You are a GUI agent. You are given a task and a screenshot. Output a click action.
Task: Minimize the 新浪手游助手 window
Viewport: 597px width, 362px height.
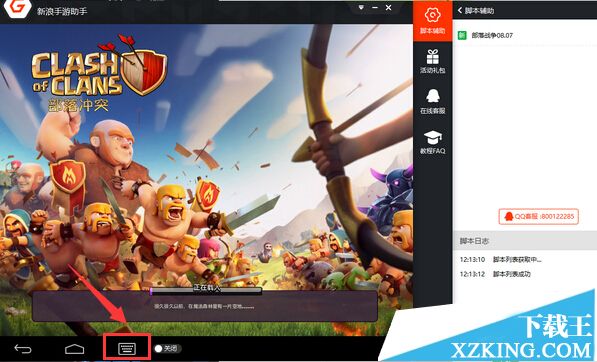[375, 7]
